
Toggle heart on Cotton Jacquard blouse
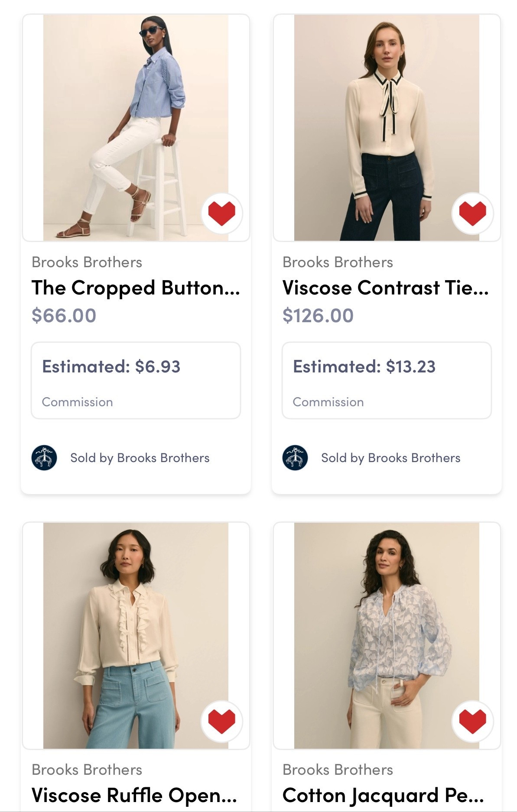click(x=472, y=721)
